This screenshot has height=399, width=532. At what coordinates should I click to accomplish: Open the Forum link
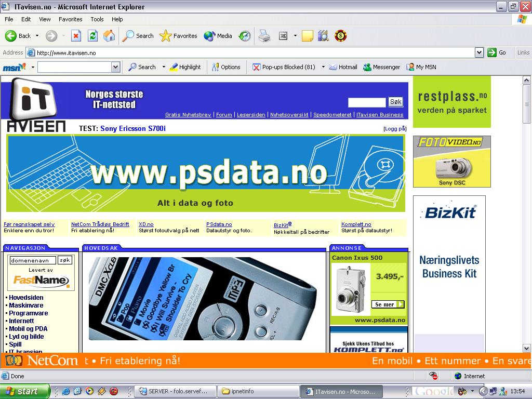pos(224,115)
